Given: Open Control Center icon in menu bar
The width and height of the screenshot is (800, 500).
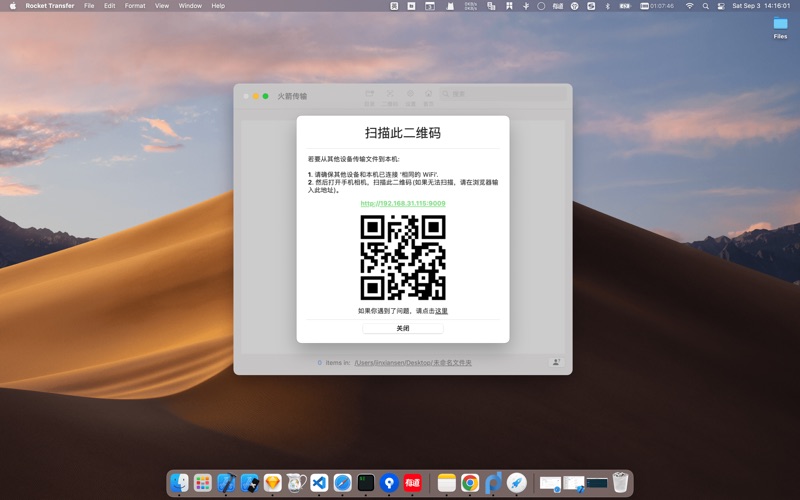Looking at the screenshot, I should click(721, 6).
